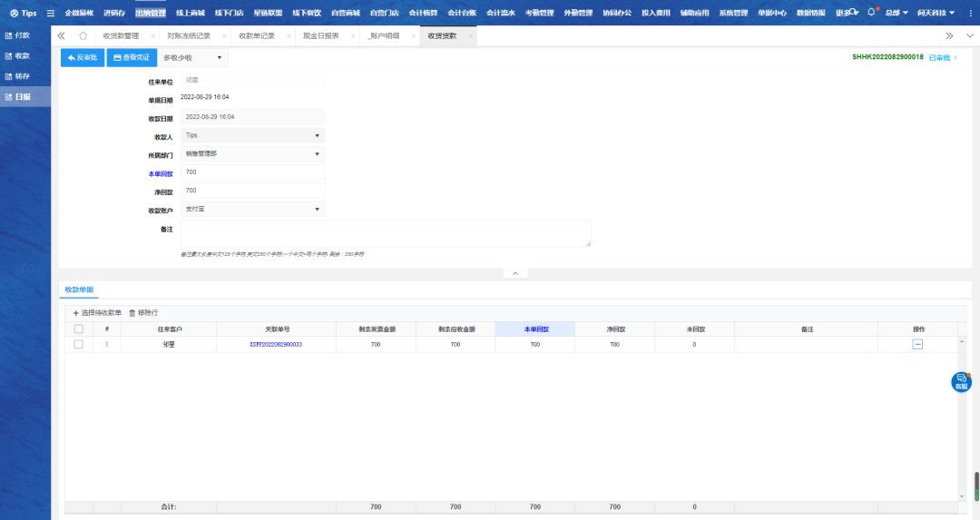Tick the checkbox for row 1 邻里
This screenshot has height=520, width=980.
pos(79,345)
